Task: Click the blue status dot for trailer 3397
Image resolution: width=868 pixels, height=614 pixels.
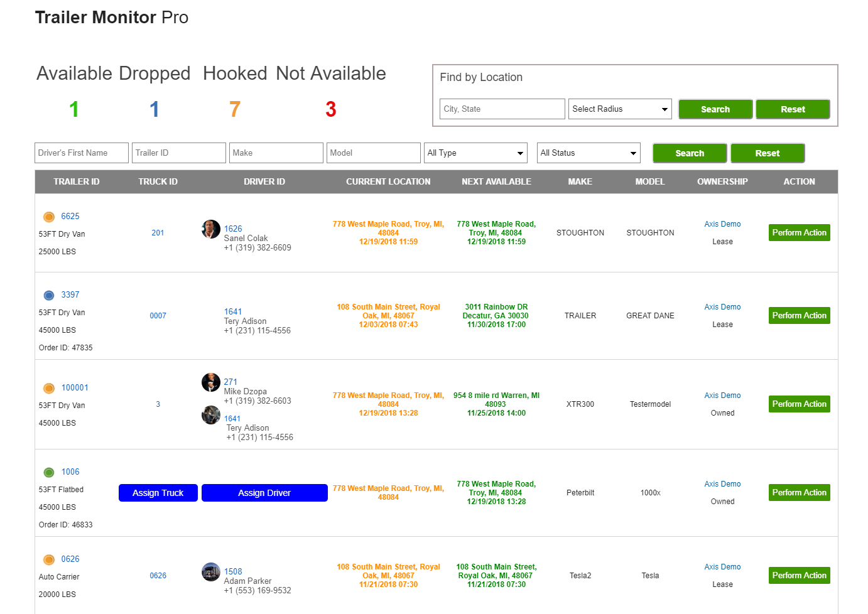Action: (48, 295)
